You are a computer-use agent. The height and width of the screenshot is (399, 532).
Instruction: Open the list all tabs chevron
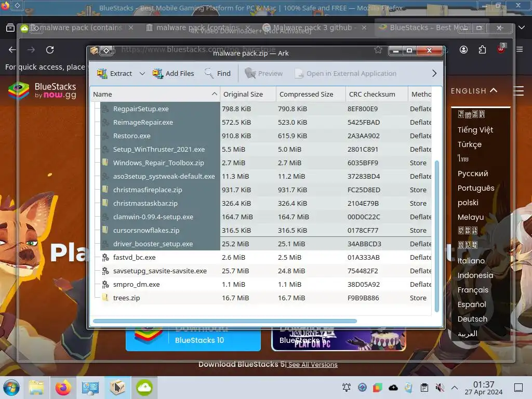click(522, 28)
